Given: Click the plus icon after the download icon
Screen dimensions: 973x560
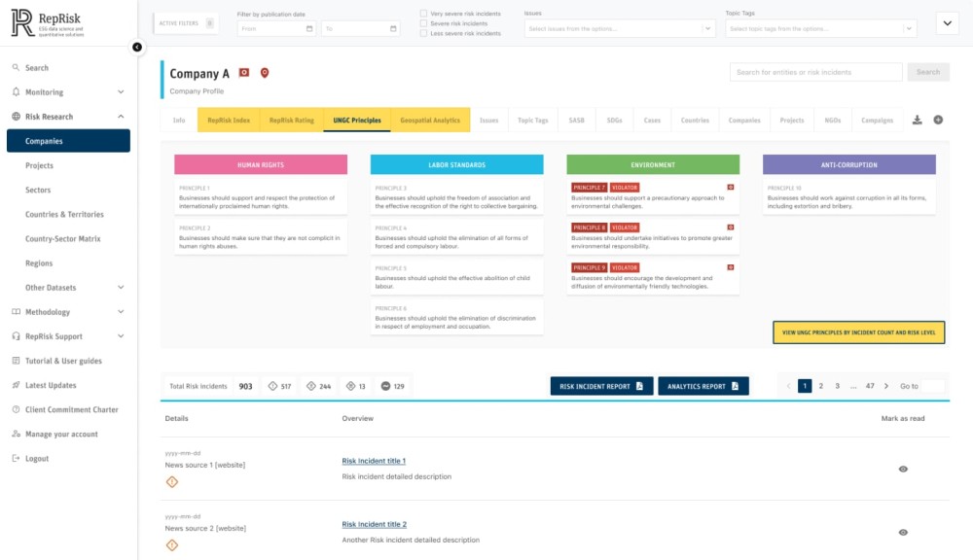Looking at the screenshot, I should click(938, 121).
